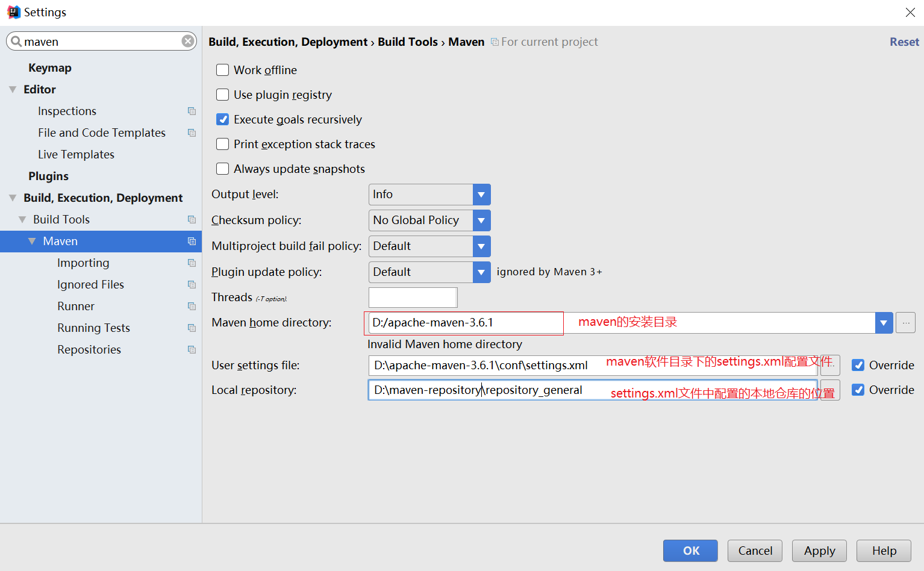Browse for the Maven home directory
This screenshot has width=924, height=571.
click(x=905, y=323)
